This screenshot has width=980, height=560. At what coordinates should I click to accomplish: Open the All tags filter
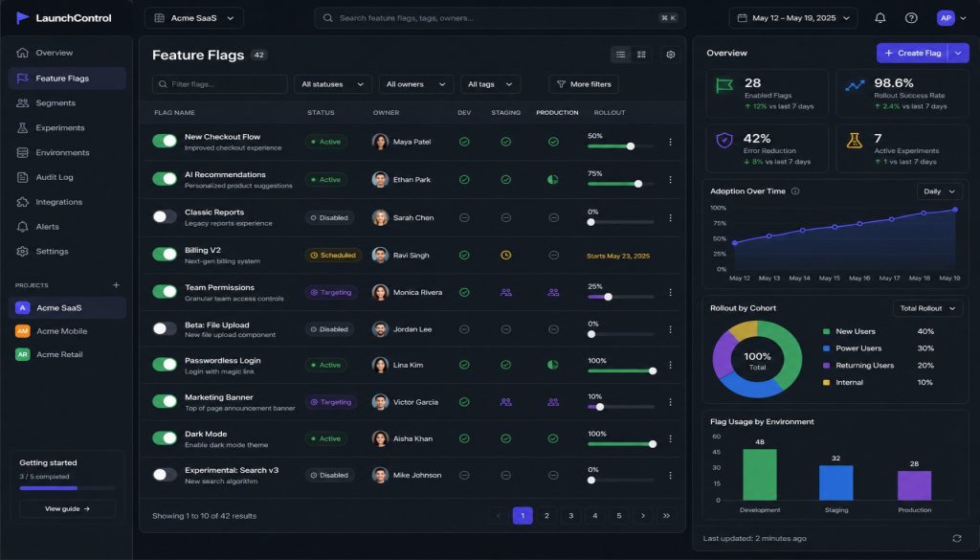(490, 84)
